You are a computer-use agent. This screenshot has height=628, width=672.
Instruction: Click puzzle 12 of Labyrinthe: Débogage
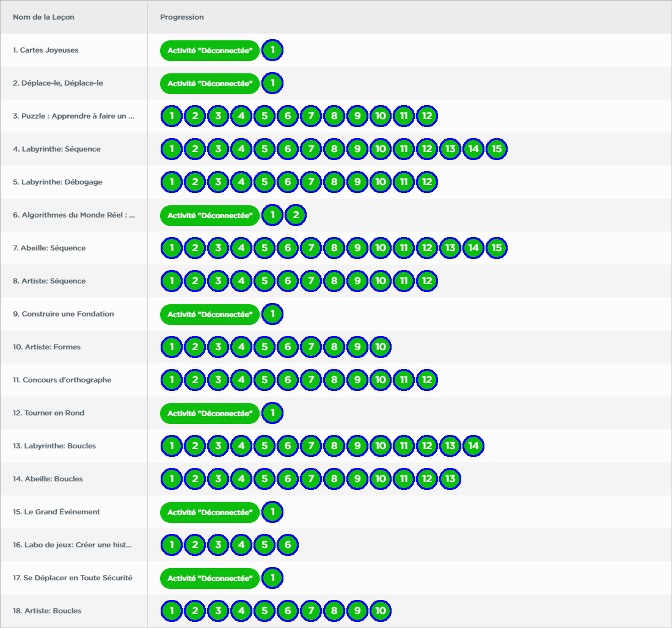pyautogui.click(x=427, y=182)
